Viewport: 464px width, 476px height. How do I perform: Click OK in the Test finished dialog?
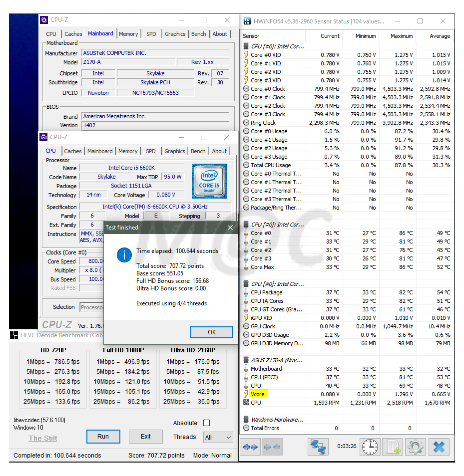(212, 332)
